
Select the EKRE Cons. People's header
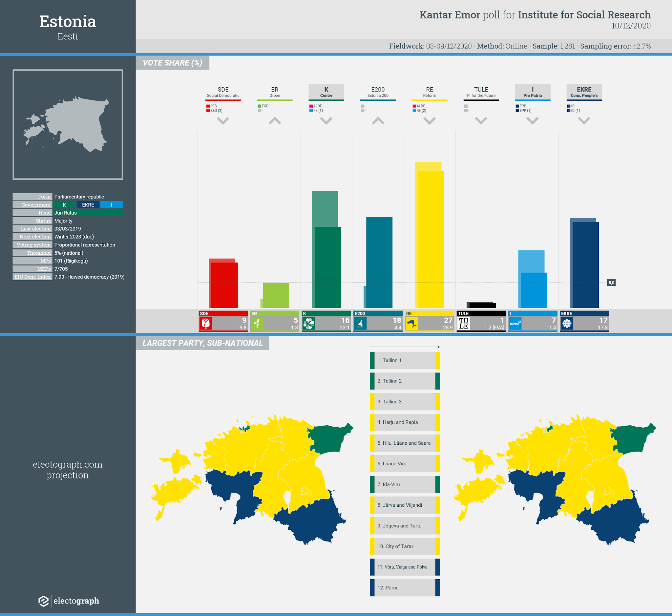coord(584,92)
